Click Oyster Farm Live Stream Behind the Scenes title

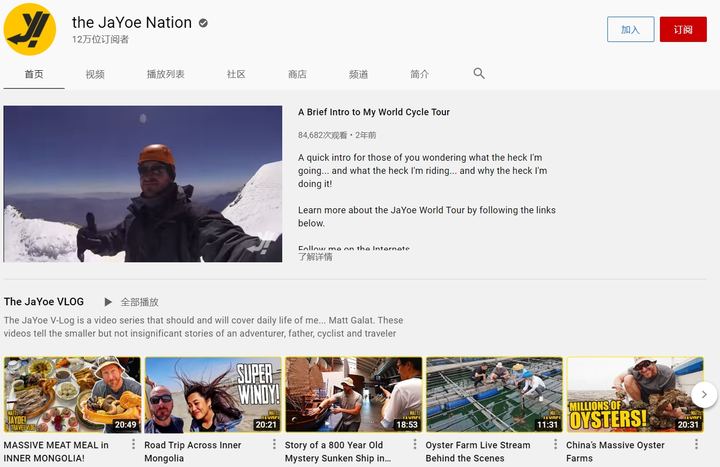click(478, 451)
